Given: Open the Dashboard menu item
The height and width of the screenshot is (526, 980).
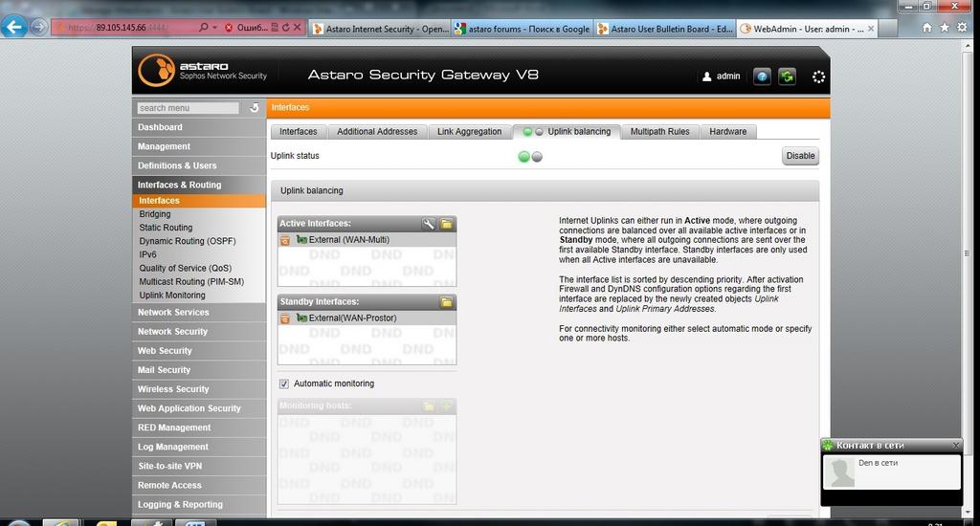Looking at the screenshot, I should pyautogui.click(x=199, y=127).
